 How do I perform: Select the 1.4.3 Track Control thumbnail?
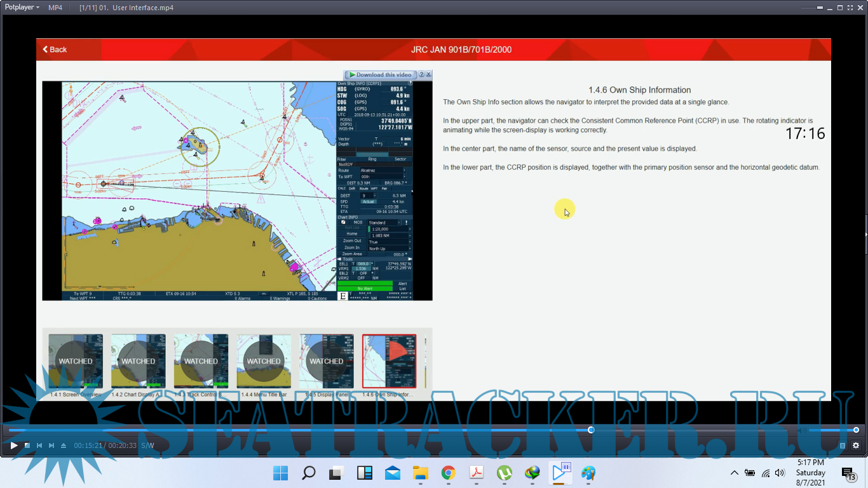point(201,361)
